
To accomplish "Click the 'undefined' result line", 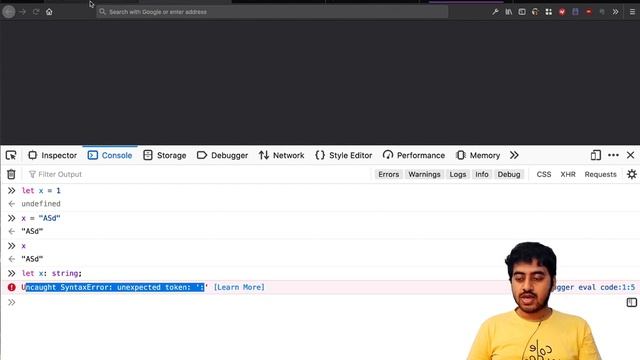I will coord(41,204).
